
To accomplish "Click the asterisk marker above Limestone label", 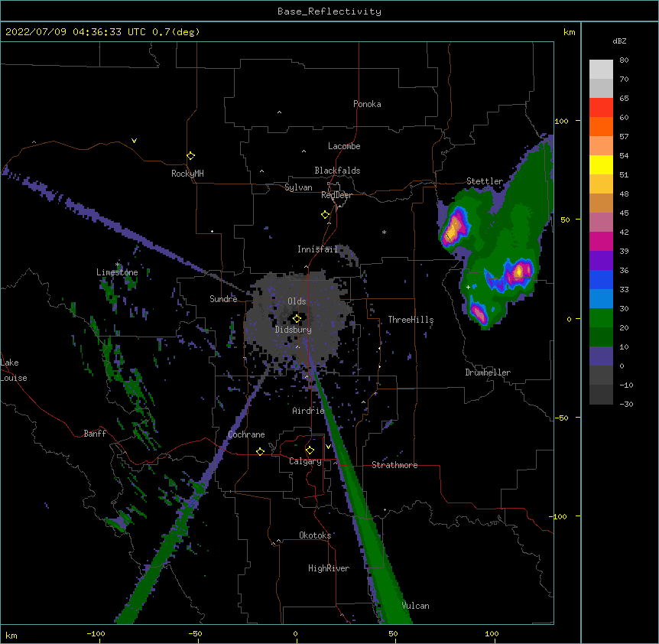I will [118, 265].
